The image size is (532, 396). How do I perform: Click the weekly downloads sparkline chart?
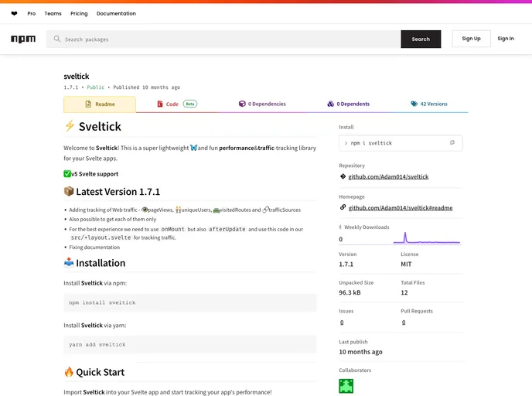427,238
